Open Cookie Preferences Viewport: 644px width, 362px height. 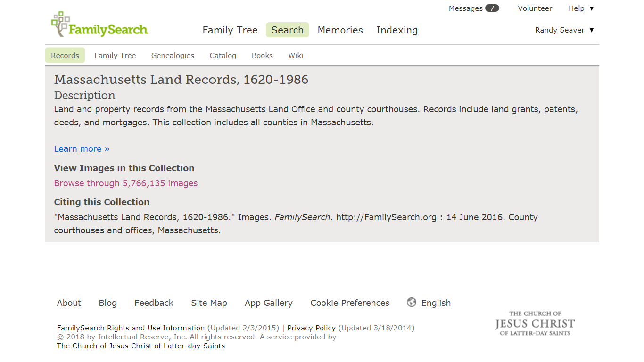point(349,303)
